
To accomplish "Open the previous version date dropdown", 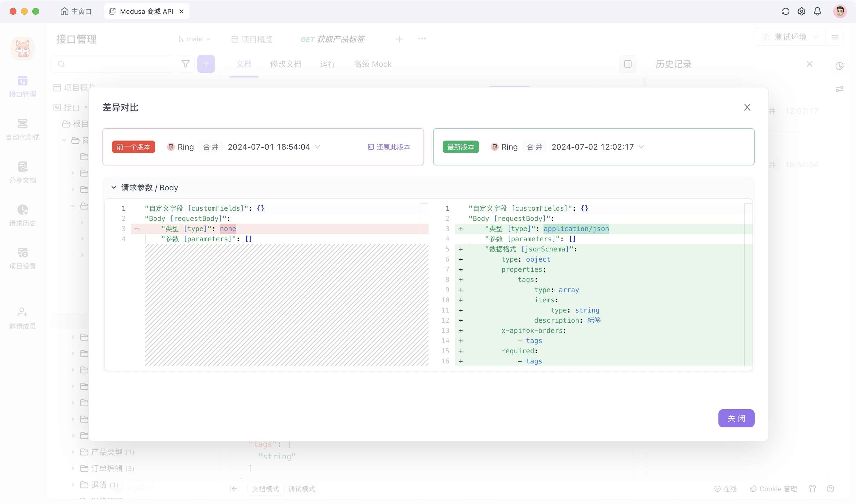I will [317, 147].
